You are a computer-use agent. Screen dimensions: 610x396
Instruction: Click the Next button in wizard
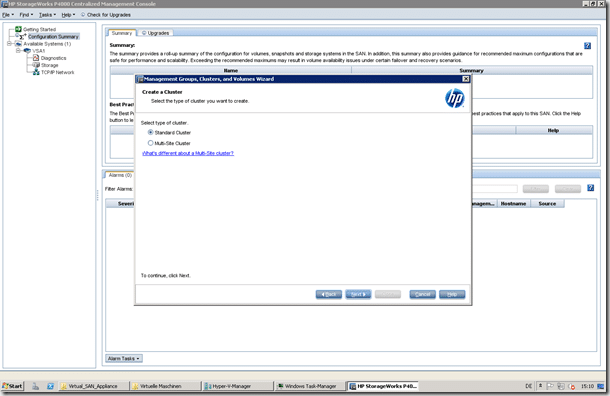click(358, 294)
